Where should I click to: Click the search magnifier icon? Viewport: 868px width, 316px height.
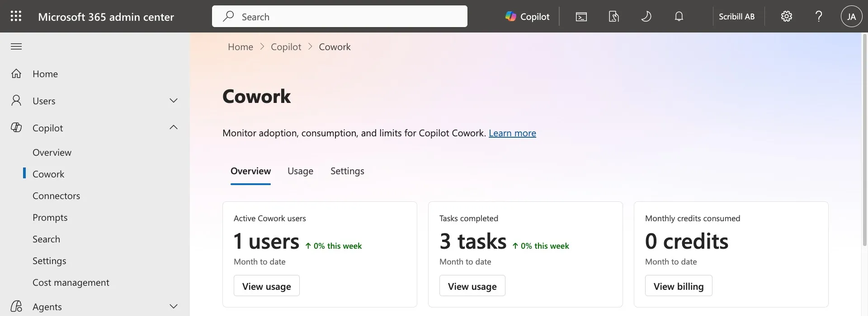coord(228,16)
